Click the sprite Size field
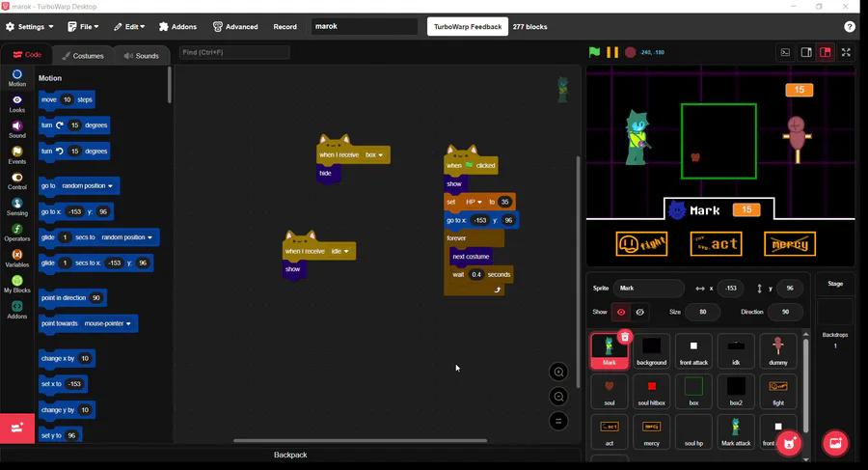This screenshot has width=868, height=470. pos(702,312)
